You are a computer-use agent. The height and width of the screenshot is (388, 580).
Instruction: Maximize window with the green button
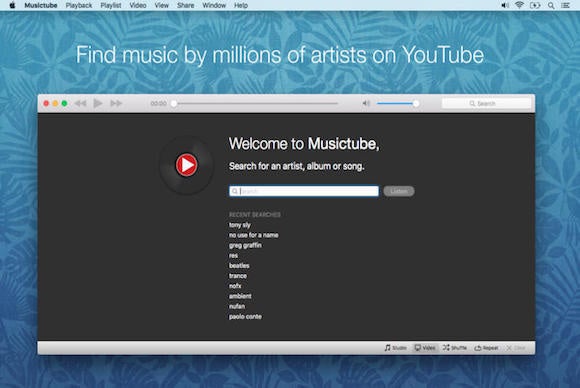(64, 104)
